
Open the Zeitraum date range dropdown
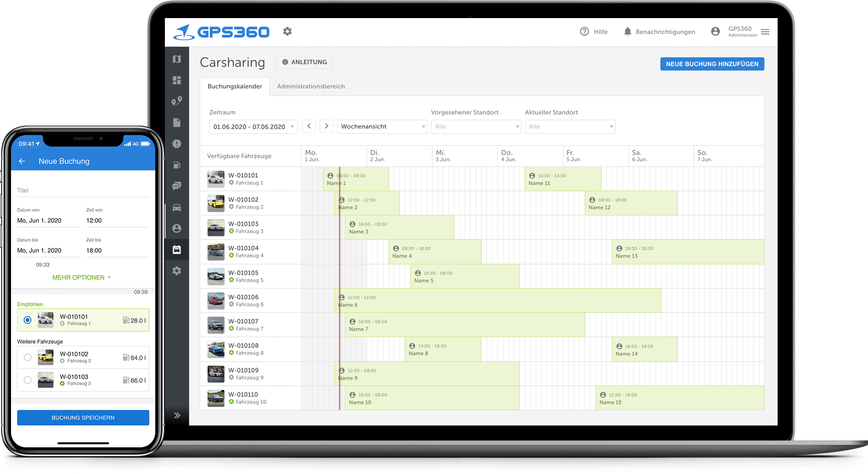253,127
